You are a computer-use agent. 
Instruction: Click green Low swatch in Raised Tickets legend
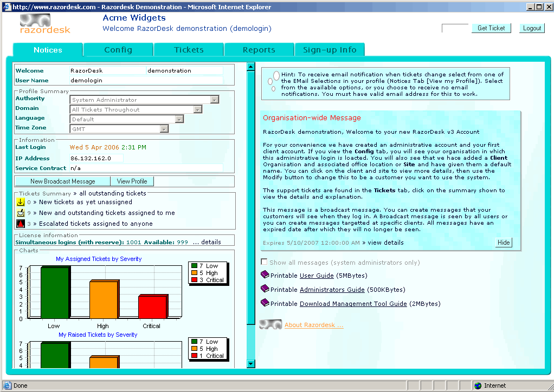pos(194,342)
